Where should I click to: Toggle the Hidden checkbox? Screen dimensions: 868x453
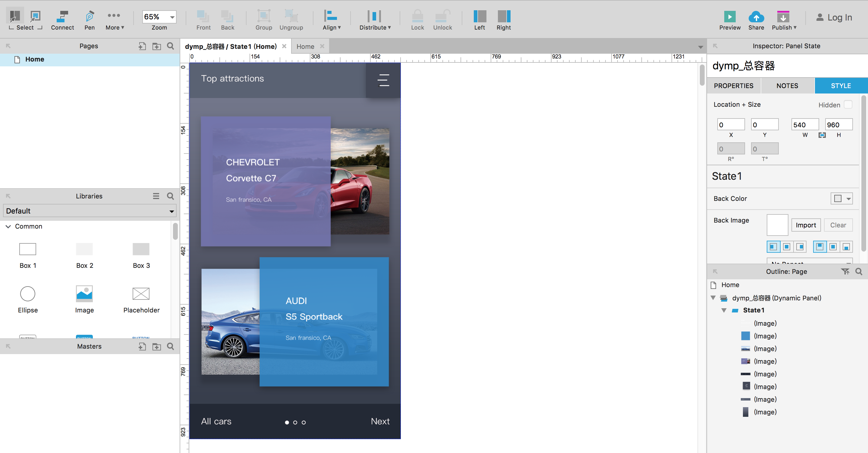(x=848, y=105)
